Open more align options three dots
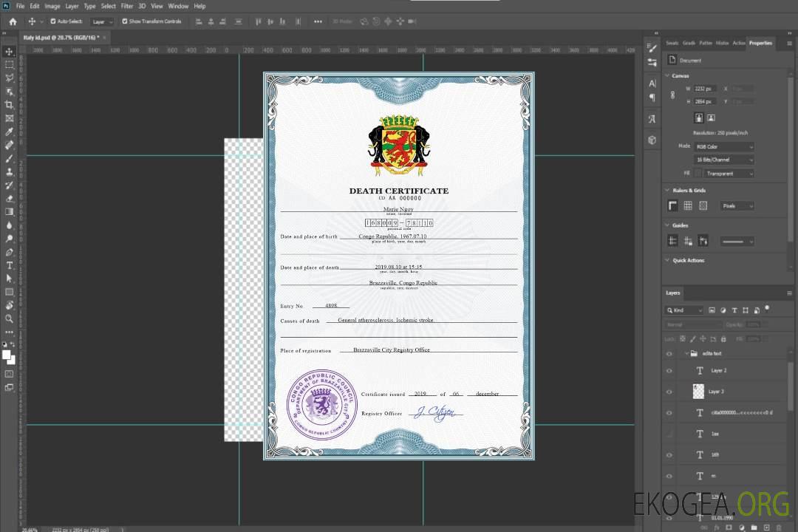798x532 pixels. coord(318,21)
